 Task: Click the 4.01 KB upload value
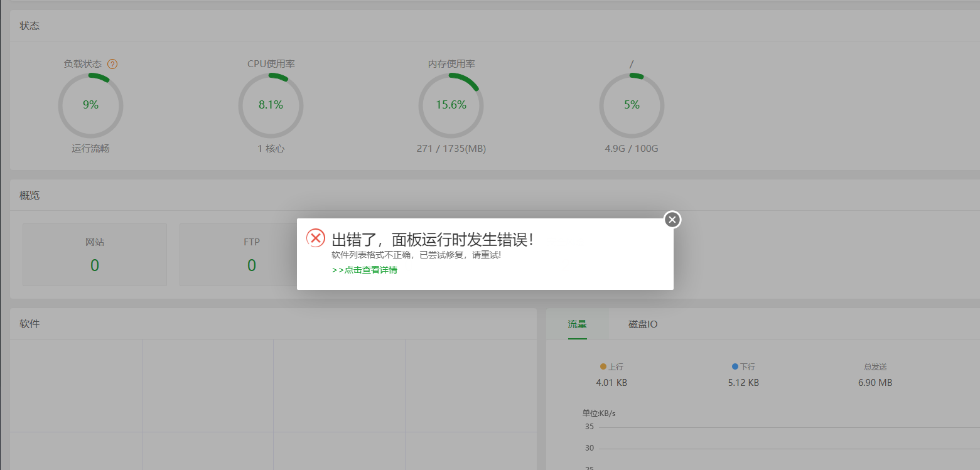pyautogui.click(x=611, y=383)
